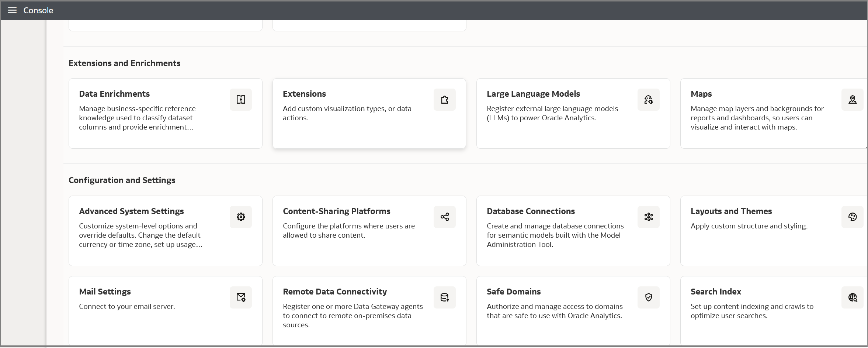868x348 pixels.
Task: Click the Content-Sharing Platforms share icon
Action: pos(445,217)
